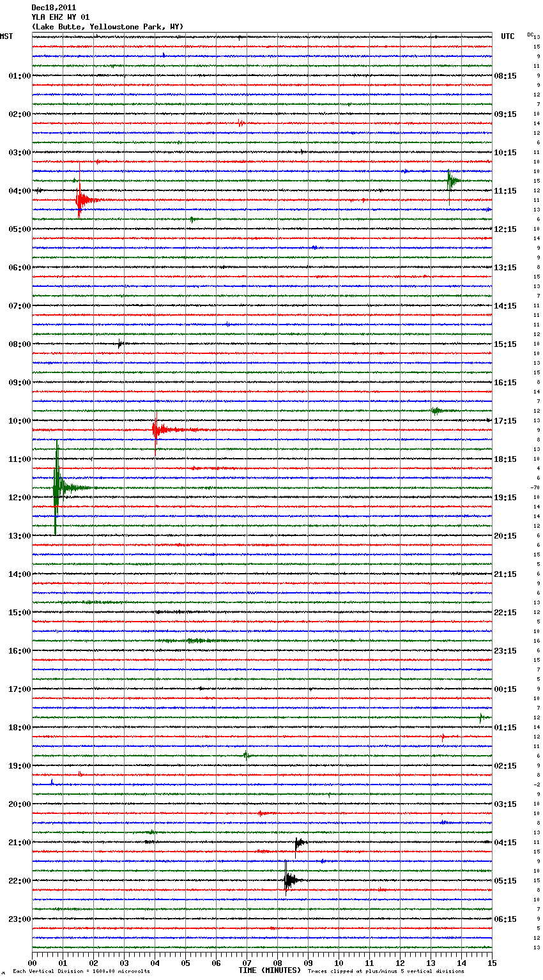Click the 14:15 UTC row label
Image resolution: width=543 pixels, height=980 pixels.
tap(505, 306)
